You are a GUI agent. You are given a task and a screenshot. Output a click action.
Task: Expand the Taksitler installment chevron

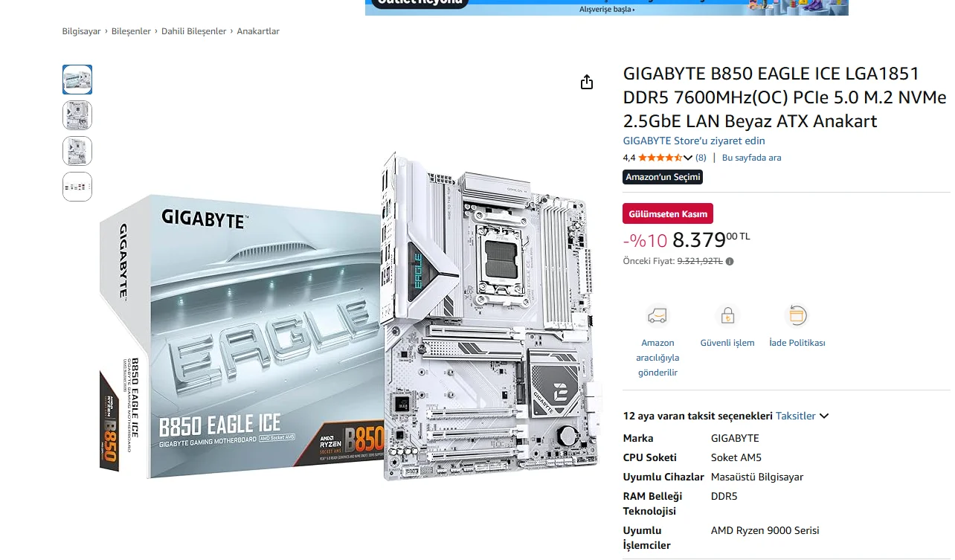tap(824, 416)
